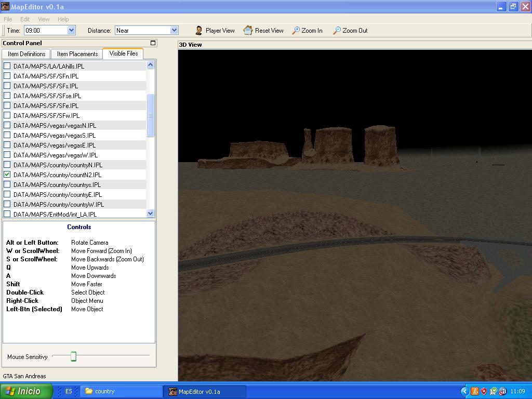This screenshot has width=532, height=399.
Task: Select the MapEditor v0.1a taskbar button
Action: tap(205, 391)
